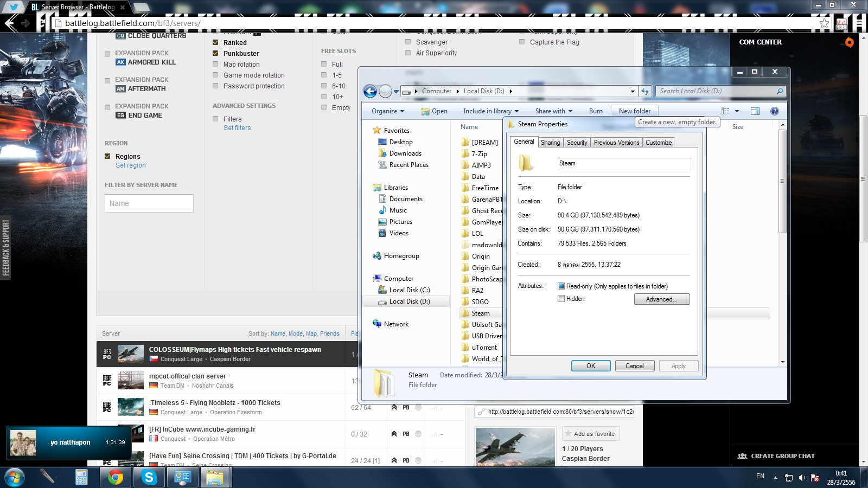
Task: Open the Previous Versions tab
Action: tap(616, 143)
